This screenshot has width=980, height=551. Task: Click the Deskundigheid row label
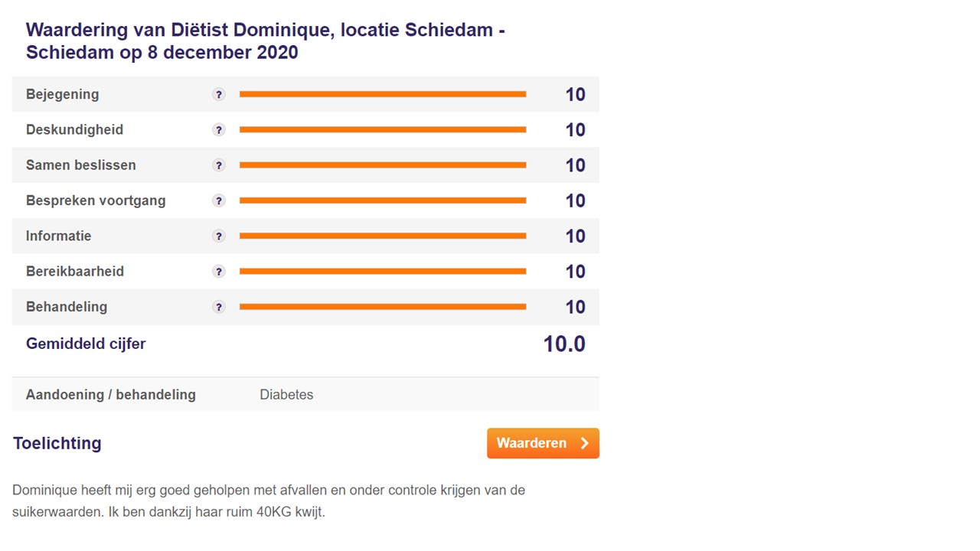(x=74, y=130)
